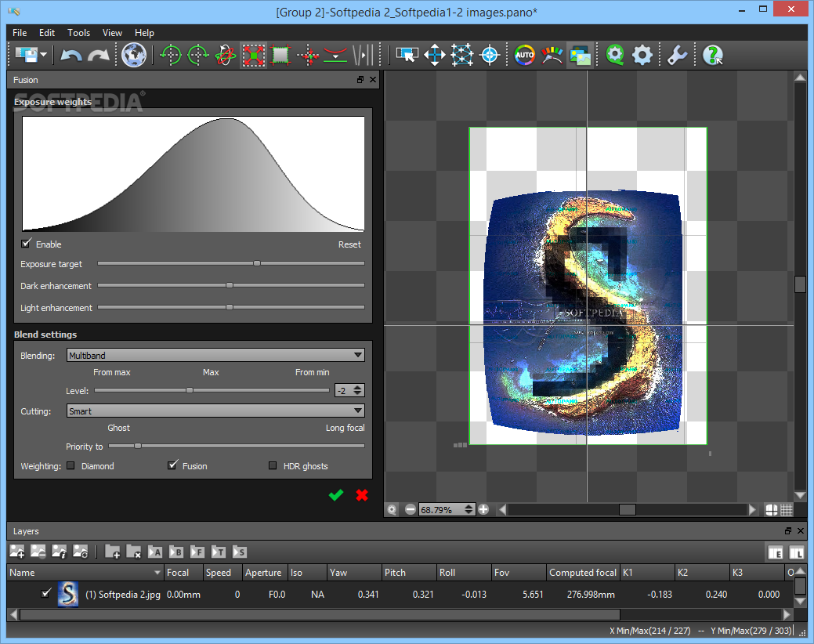Click Reset under exposure weights
The image size is (814, 644).
349,244
